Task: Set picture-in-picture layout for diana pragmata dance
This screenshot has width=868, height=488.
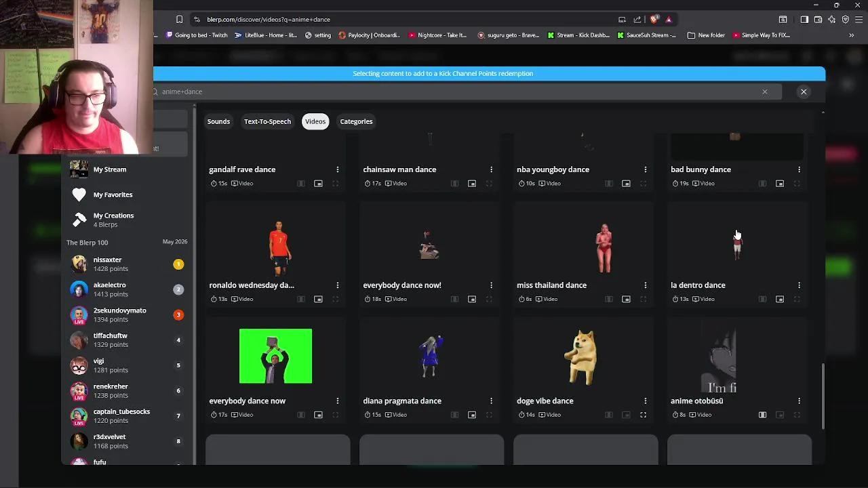Action: pyautogui.click(x=472, y=415)
